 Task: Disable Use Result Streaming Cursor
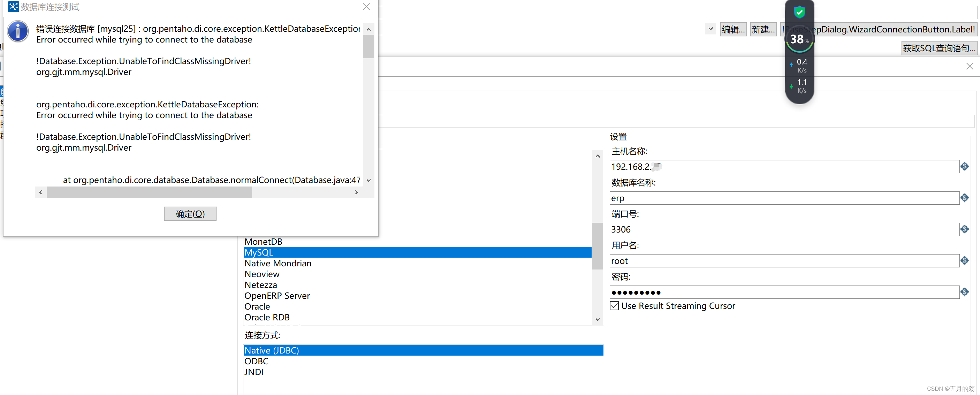(614, 305)
